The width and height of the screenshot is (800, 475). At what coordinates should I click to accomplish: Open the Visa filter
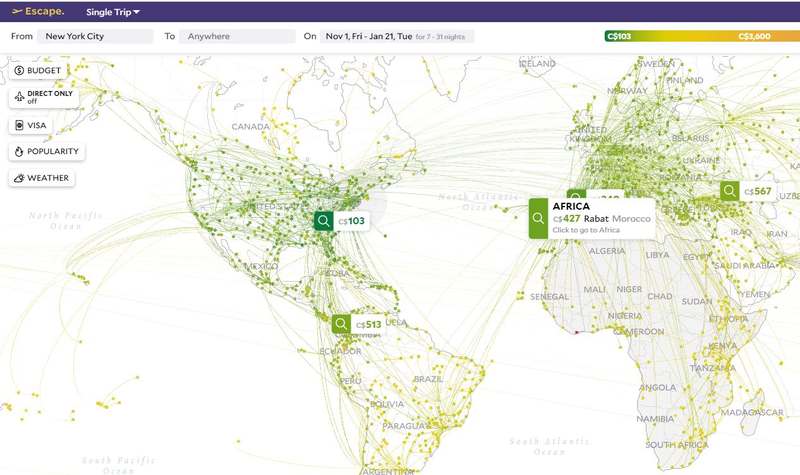[x=31, y=126]
